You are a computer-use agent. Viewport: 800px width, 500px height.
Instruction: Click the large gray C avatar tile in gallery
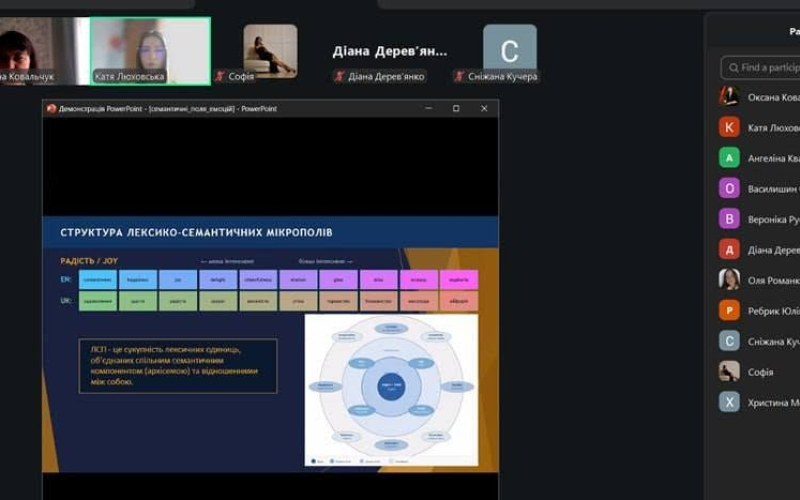click(x=510, y=49)
